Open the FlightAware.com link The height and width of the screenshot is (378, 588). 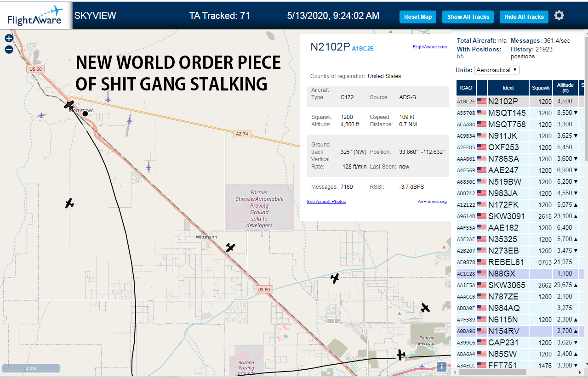coord(429,47)
